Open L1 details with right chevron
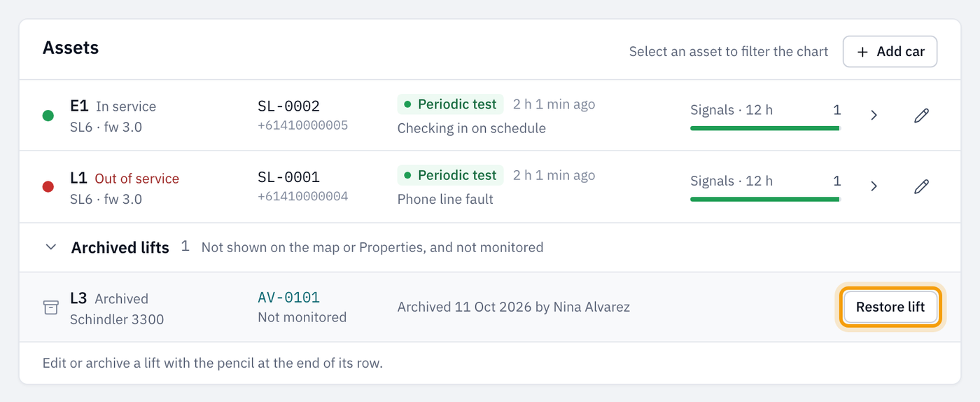The image size is (980, 402). 874,186
